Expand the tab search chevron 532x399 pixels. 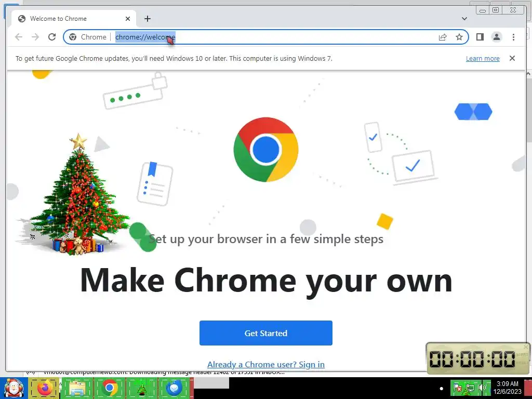pyautogui.click(x=464, y=19)
